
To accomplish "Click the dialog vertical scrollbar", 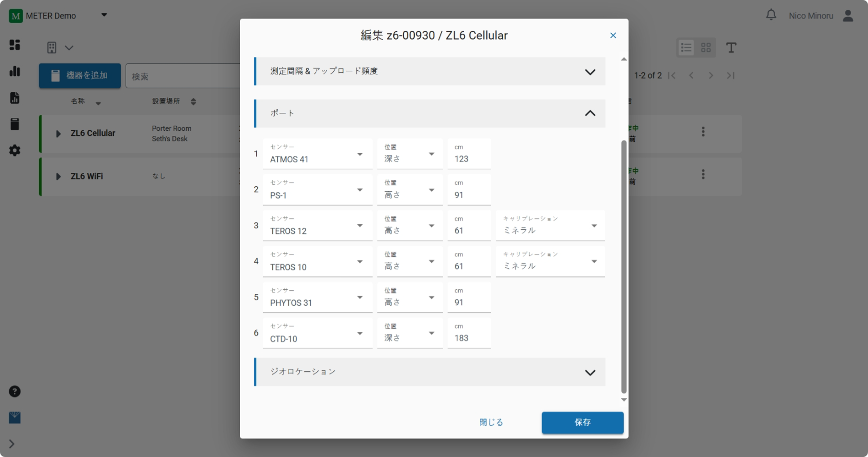I will click(x=624, y=267).
